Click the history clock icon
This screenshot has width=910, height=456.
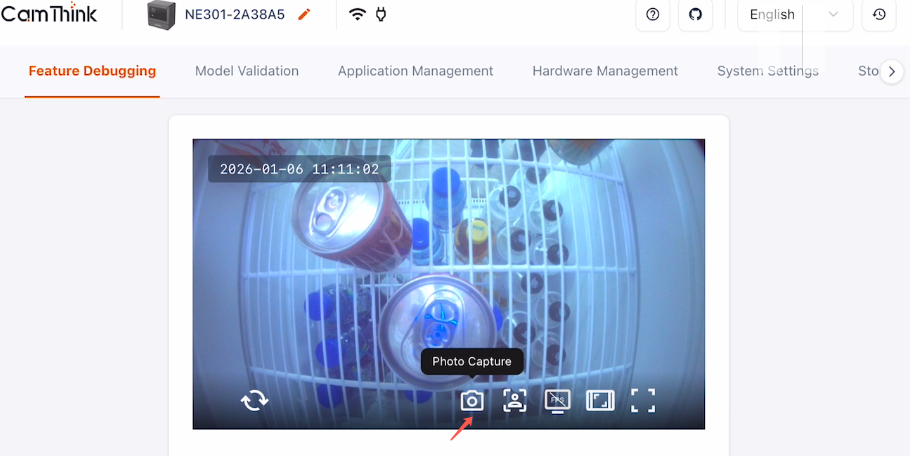coord(879,15)
